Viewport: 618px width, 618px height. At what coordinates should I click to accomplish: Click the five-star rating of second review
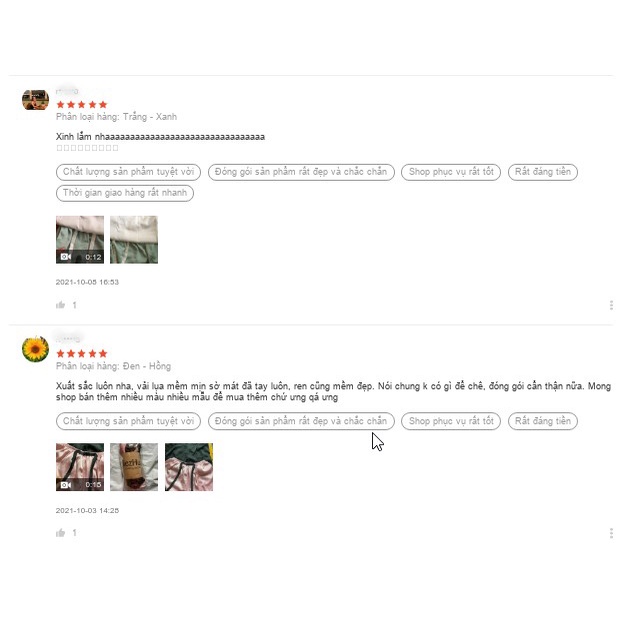click(82, 354)
